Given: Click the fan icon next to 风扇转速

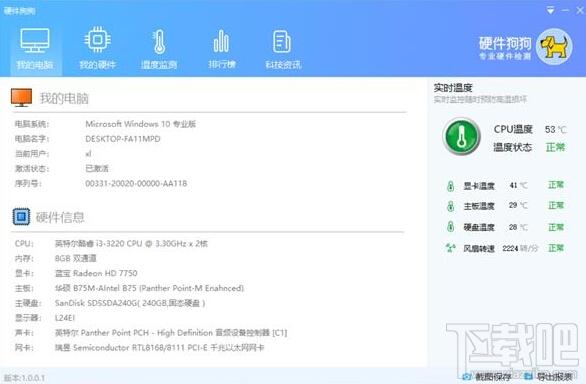Looking at the screenshot, I should pyautogui.click(x=451, y=248).
